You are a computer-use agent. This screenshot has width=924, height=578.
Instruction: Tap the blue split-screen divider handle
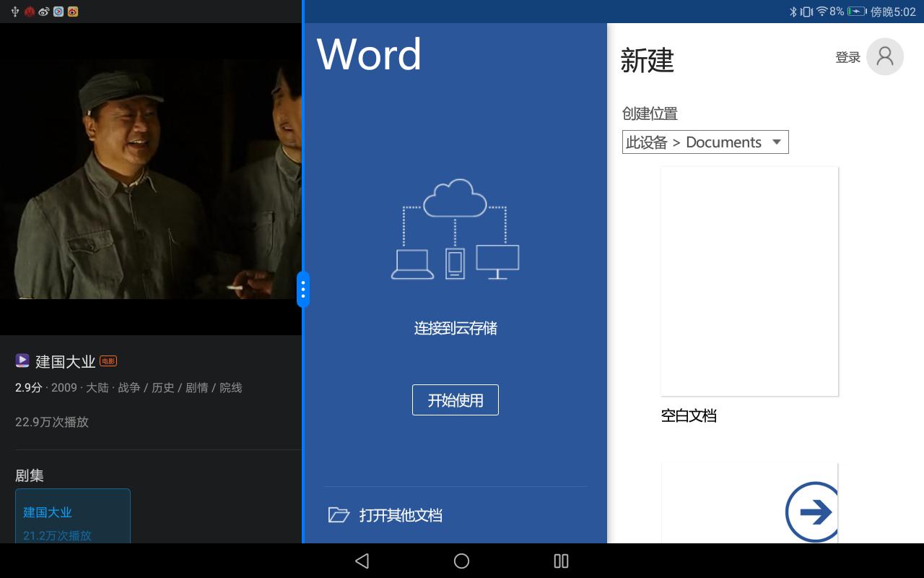click(x=303, y=290)
